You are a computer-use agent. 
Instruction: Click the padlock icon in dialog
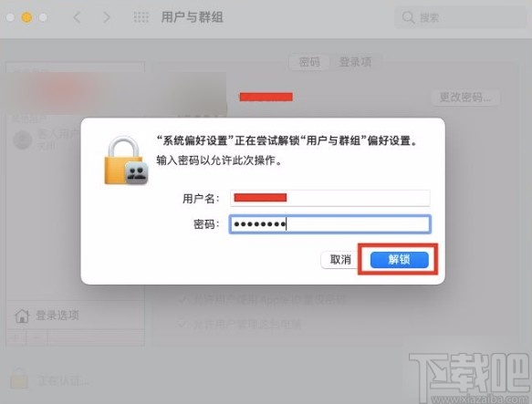[126, 161]
